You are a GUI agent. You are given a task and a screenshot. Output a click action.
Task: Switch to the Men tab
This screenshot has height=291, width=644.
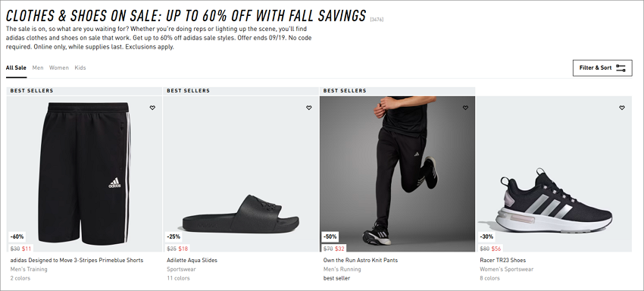click(x=38, y=67)
